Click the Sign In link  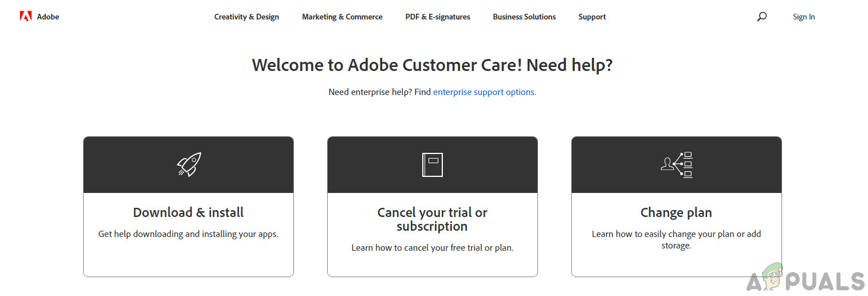(x=804, y=17)
